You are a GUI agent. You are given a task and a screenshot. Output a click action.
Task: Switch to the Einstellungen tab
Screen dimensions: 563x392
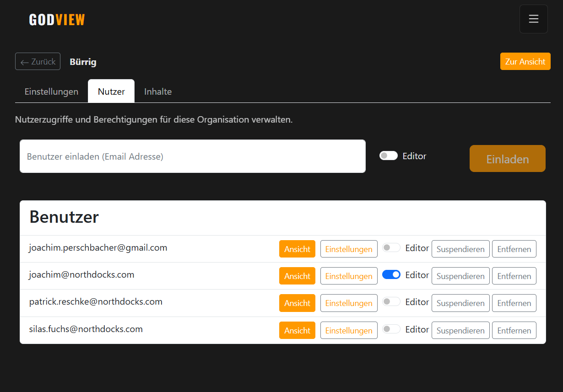point(51,91)
